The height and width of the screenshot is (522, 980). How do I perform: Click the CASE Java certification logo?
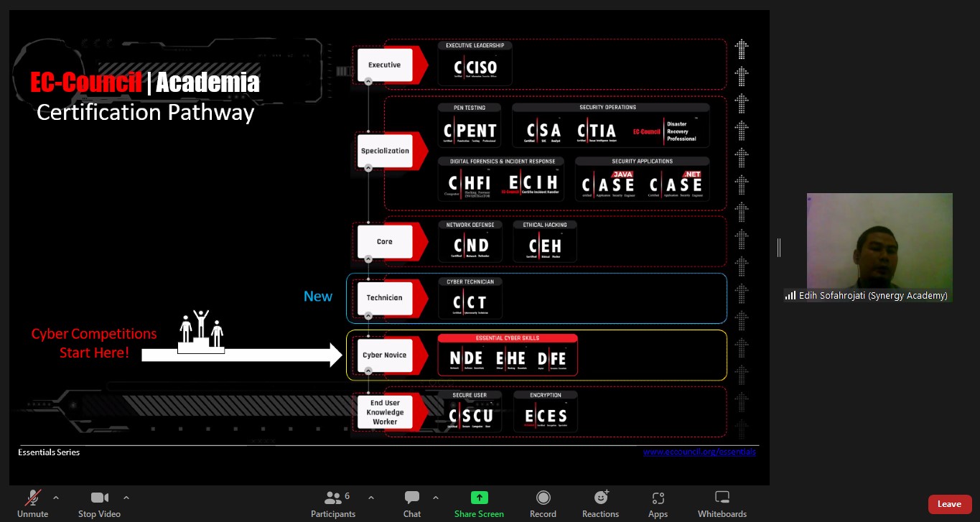[x=608, y=184]
